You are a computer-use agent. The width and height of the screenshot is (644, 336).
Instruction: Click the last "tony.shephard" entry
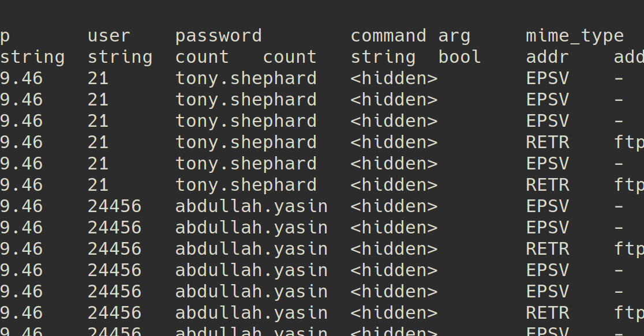246,185
